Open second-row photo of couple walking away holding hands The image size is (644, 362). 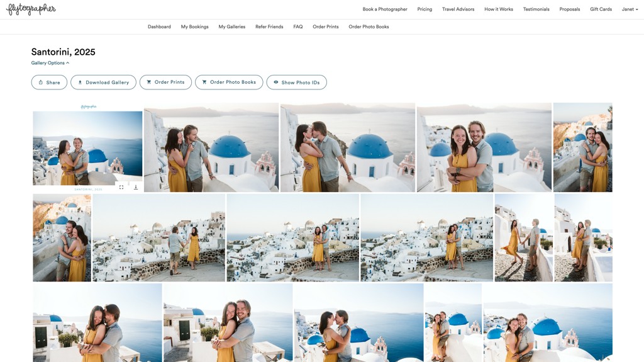tap(158, 238)
